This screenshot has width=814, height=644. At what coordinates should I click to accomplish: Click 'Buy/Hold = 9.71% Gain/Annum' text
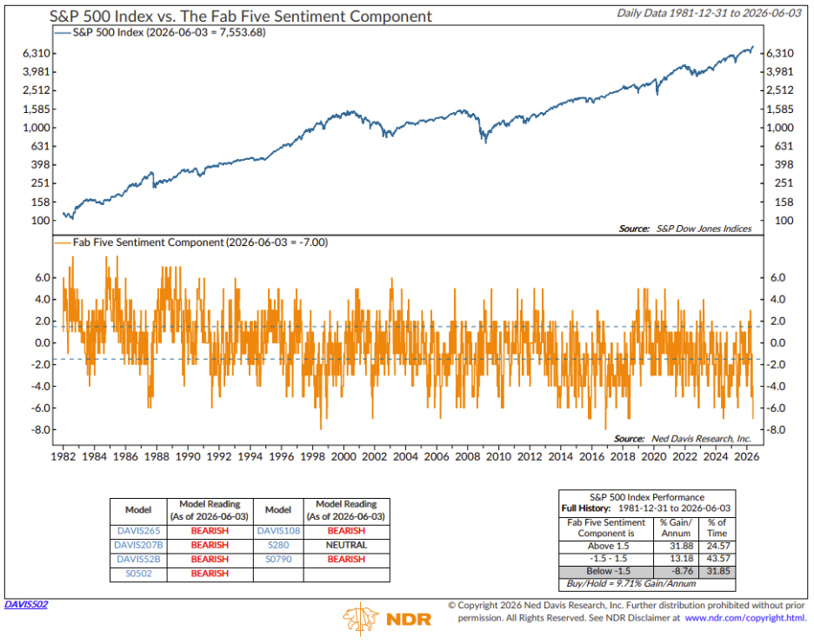[x=631, y=583]
